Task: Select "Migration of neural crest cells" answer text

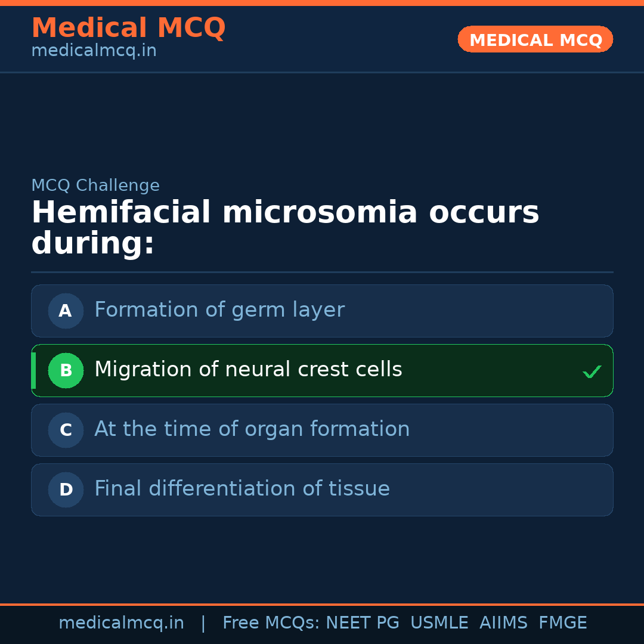Action: (248, 370)
